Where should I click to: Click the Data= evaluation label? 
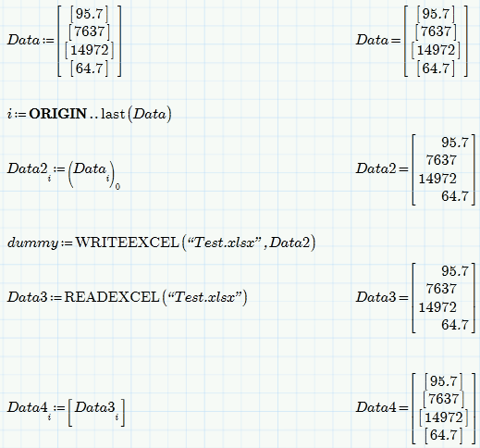[x=378, y=40]
